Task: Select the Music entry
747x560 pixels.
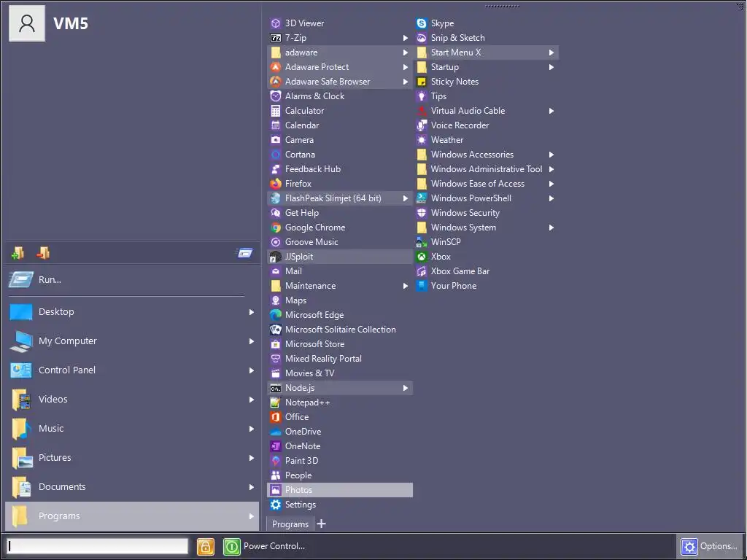Action: click(132, 428)
